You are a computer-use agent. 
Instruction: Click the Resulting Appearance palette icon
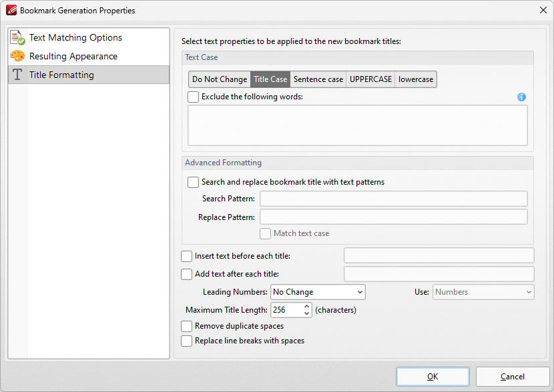click(17, 56)
